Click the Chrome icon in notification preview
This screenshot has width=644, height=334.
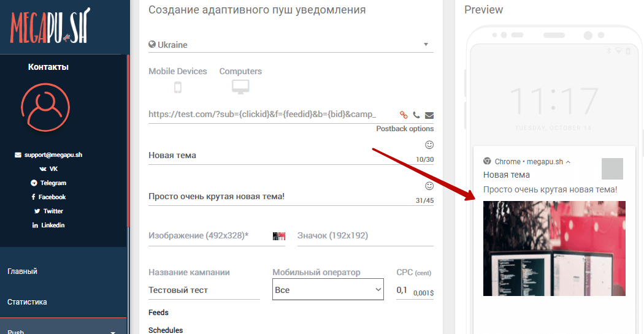[487, 161]
